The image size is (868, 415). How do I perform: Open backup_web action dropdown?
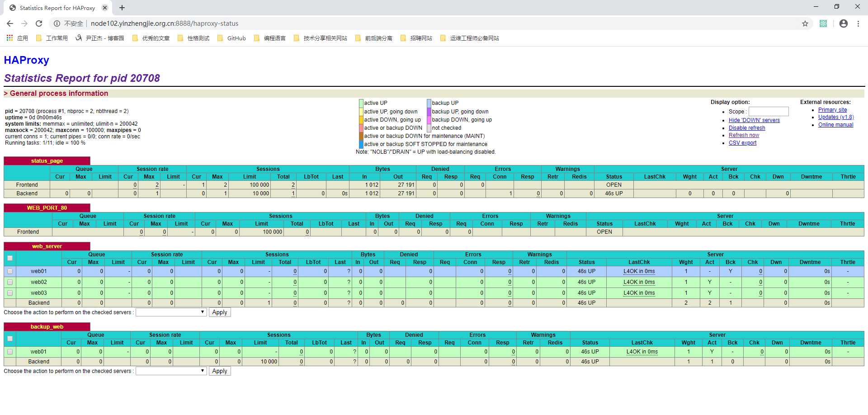click(171, 371)
